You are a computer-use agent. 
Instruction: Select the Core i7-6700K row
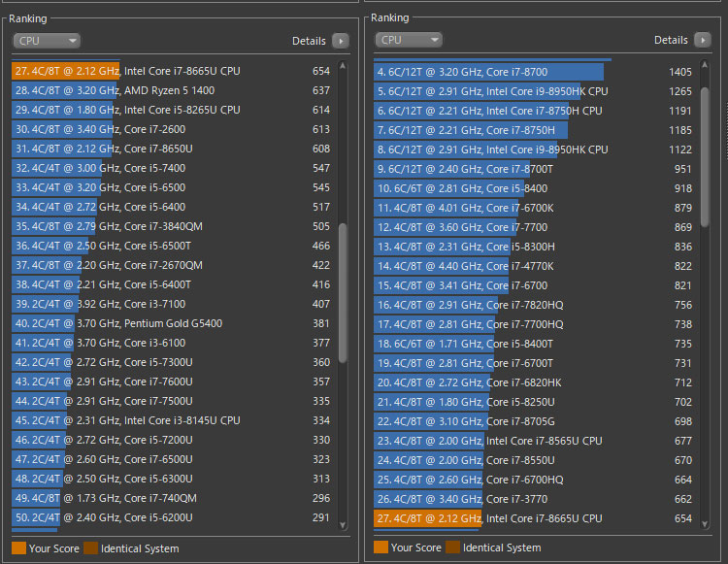pyautogui.click(x=535, y=208)
